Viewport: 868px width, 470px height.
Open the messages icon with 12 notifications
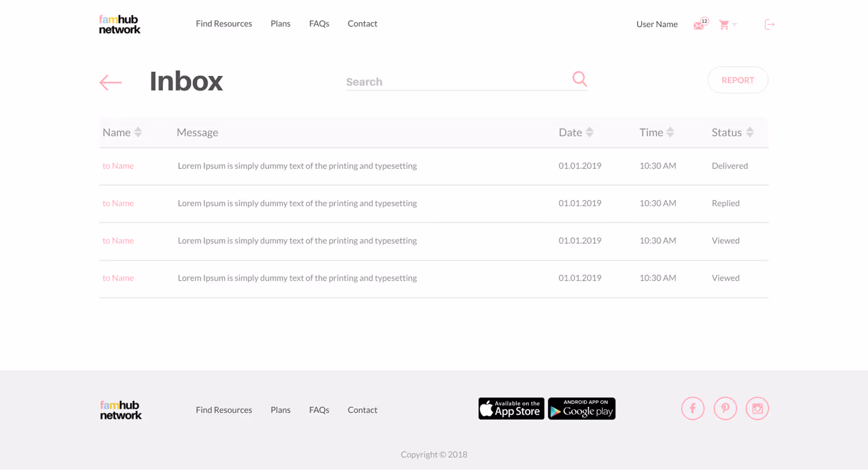[x=699, y=24]
